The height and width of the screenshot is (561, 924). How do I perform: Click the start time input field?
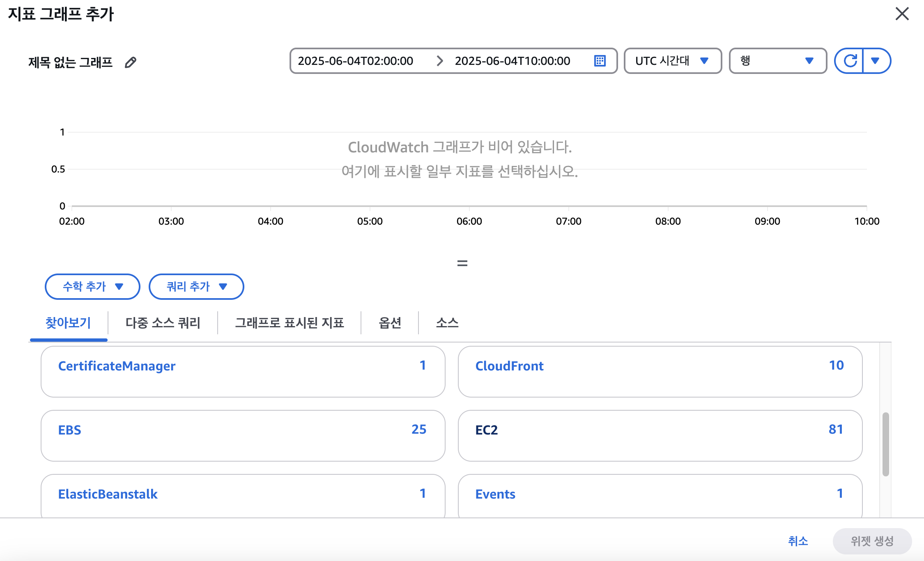coord(356,61)
